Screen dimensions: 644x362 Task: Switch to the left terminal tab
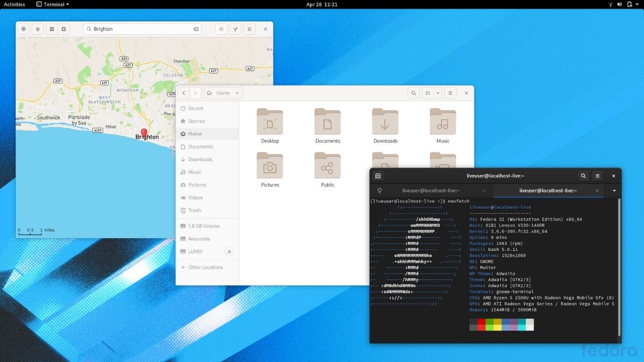click(x=431, y=190)
